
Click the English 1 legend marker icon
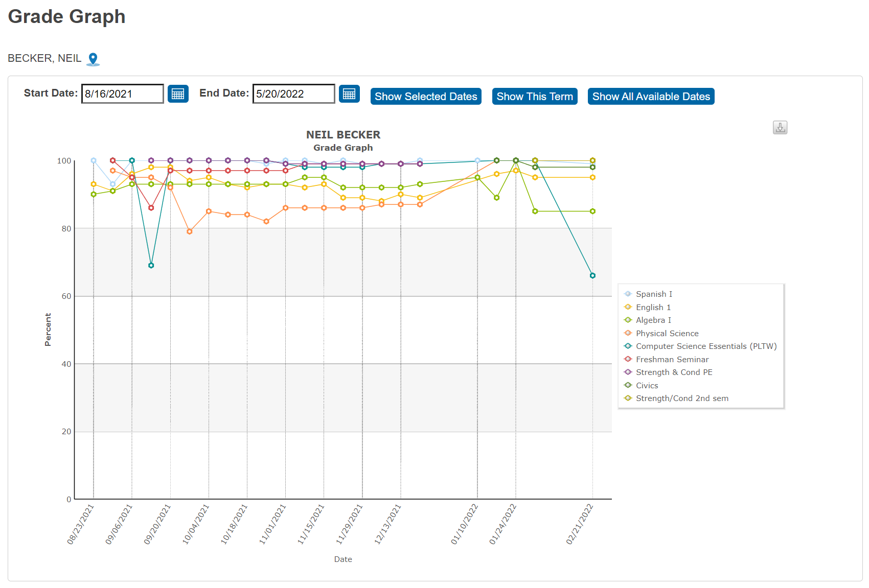627,307
